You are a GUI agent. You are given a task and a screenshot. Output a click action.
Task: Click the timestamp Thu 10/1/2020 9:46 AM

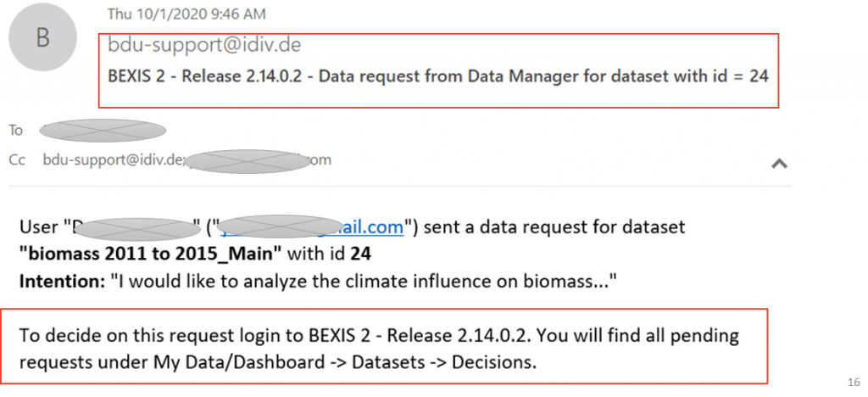[x=186, y=14]
